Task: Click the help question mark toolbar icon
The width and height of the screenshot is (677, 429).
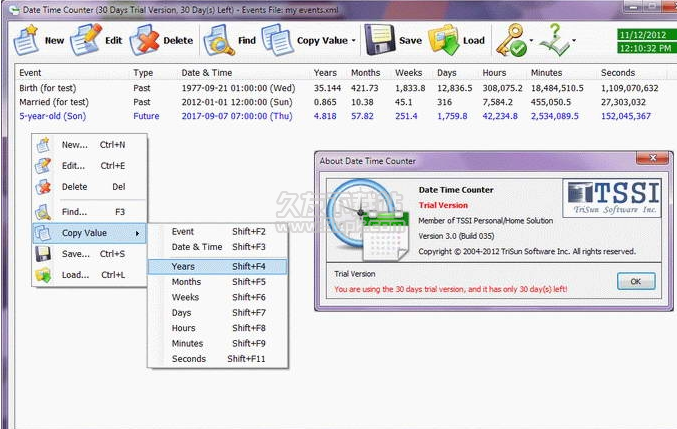Action: coord(554,40)
